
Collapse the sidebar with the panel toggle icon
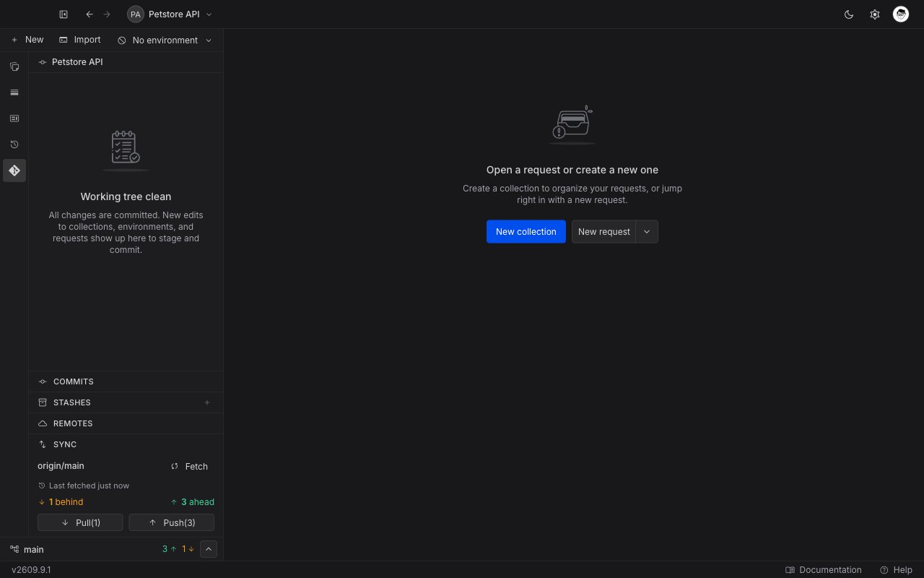click(x=64, y=14)
